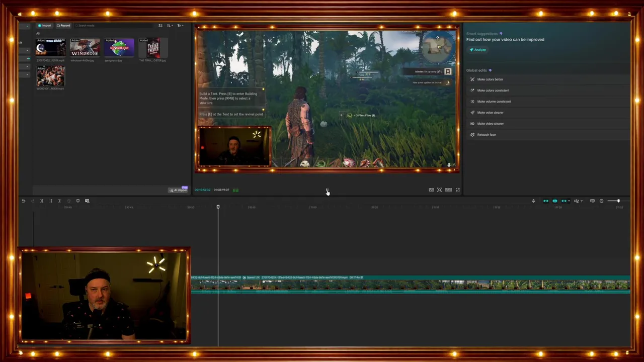Click the current timecode display
Image resolution: width=644 pixels, height=362 pixels.
coord(202,190)
